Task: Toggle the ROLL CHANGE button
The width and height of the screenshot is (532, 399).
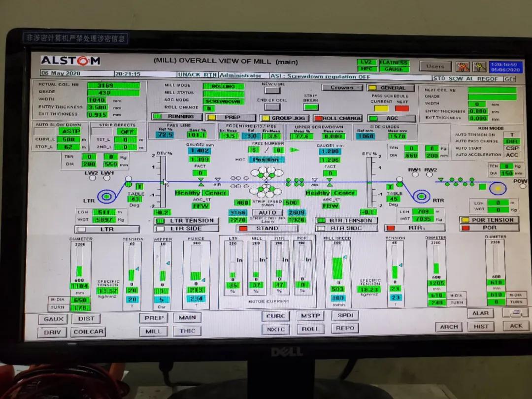Action: click(x=338, y=118)
